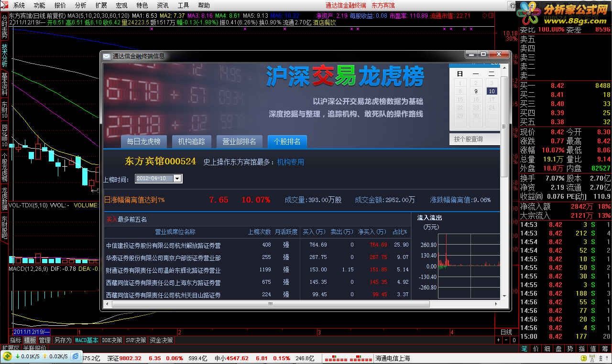Click the dialog horizontal scrollbar thumb
612x364 pixels.
point(270,304)
